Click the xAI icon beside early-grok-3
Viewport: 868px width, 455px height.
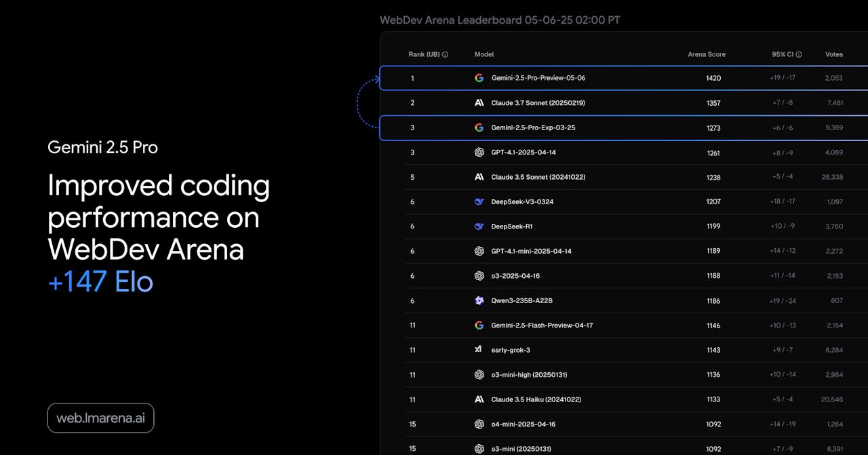[479, 350]
